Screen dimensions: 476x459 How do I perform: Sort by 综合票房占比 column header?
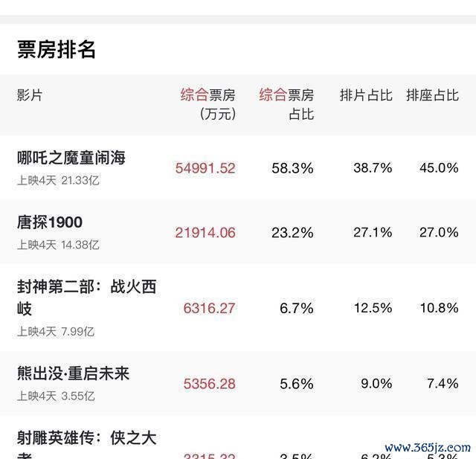click(x=286, y=104)
